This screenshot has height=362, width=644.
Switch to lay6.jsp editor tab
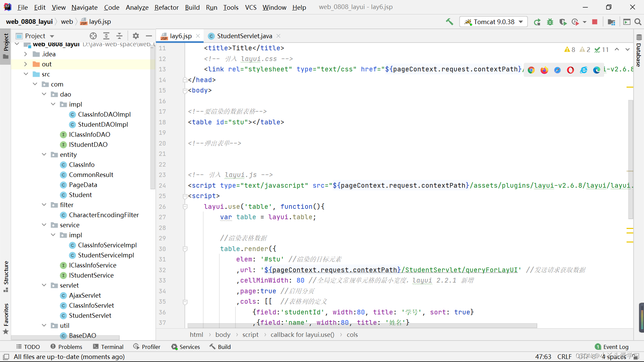180,36
